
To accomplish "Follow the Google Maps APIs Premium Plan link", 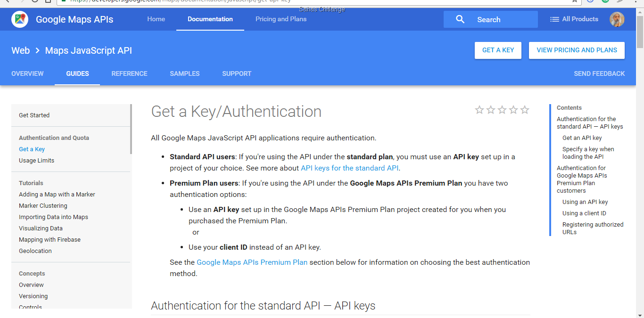I will pyautogui.click(x=252, y=262).
